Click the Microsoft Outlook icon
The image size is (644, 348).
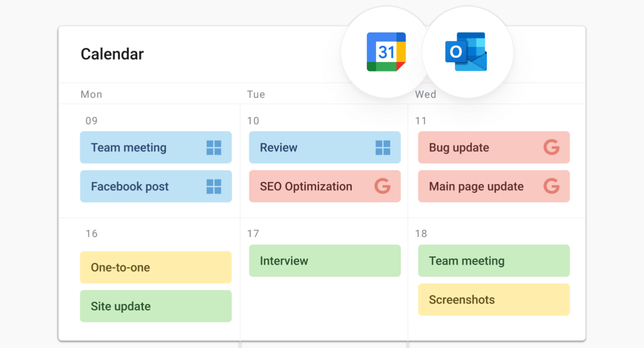tap(466, 52)
